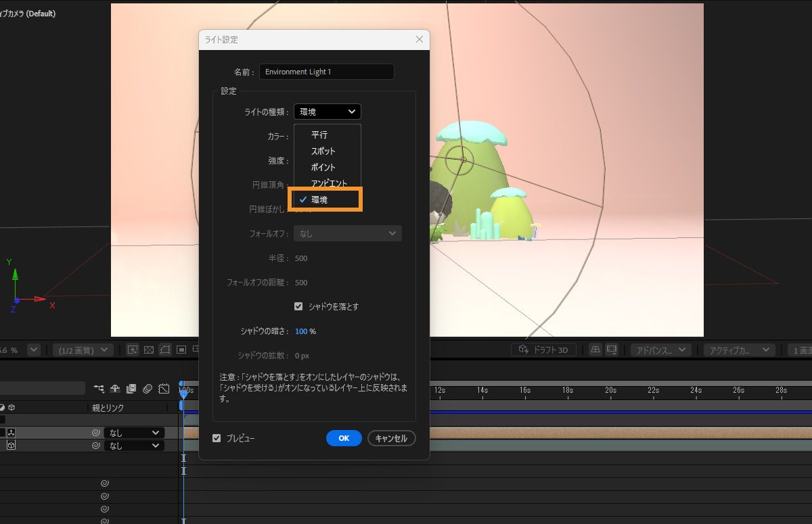Toggle the transparency grid icon
812x524 pixels.
tap(150, 350)
